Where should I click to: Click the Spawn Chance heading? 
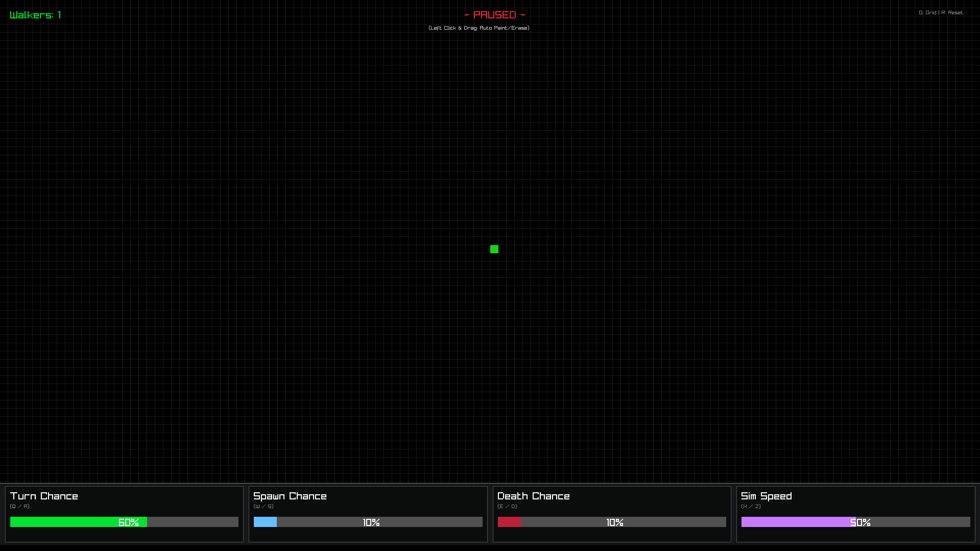tap(290, 496)
